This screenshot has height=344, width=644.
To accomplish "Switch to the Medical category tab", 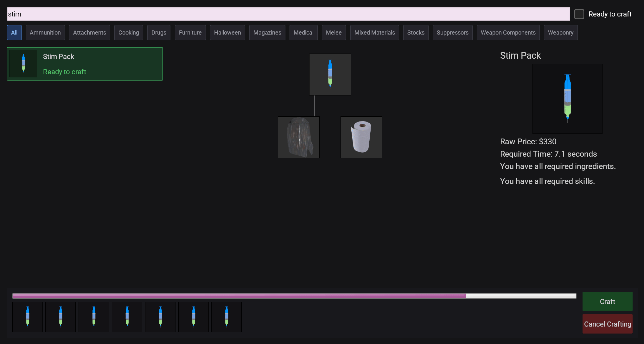I will point(303,32).
